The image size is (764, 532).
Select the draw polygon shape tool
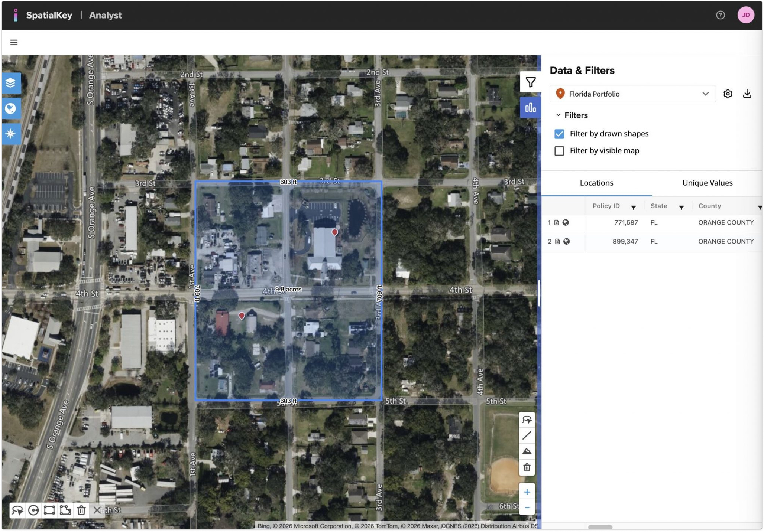[x=65, y=510]
